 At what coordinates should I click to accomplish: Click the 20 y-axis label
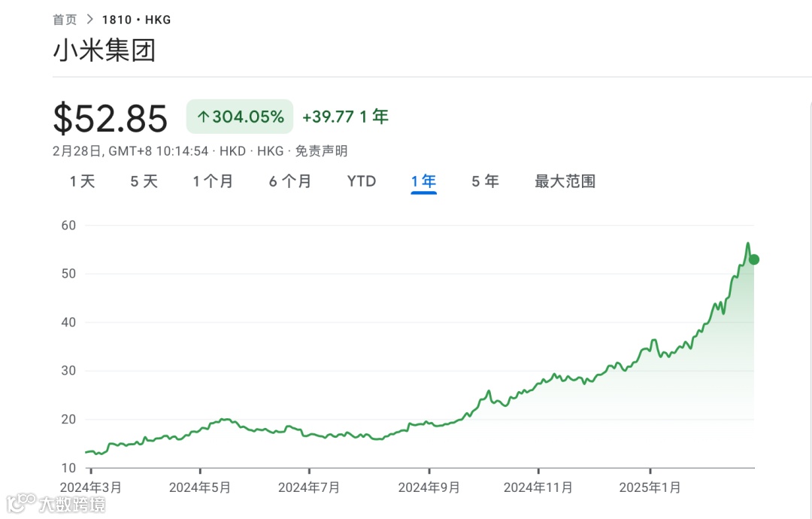[68, 419]
